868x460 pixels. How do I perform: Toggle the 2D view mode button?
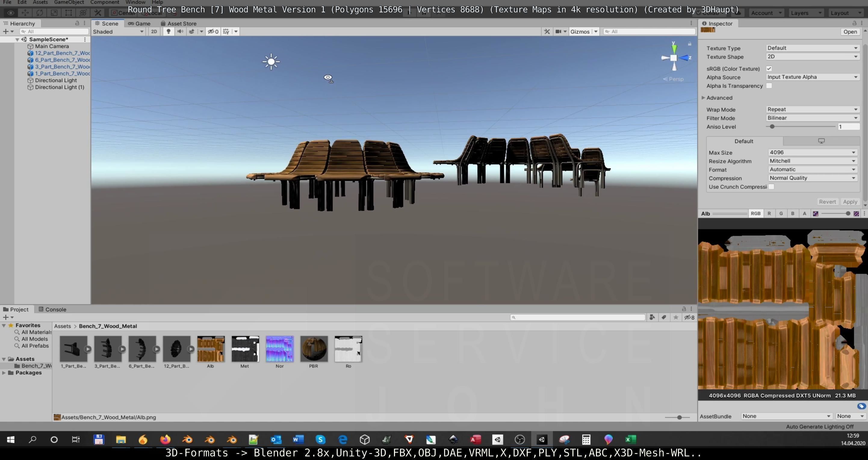pyautogui.click(x=154, y=31)
